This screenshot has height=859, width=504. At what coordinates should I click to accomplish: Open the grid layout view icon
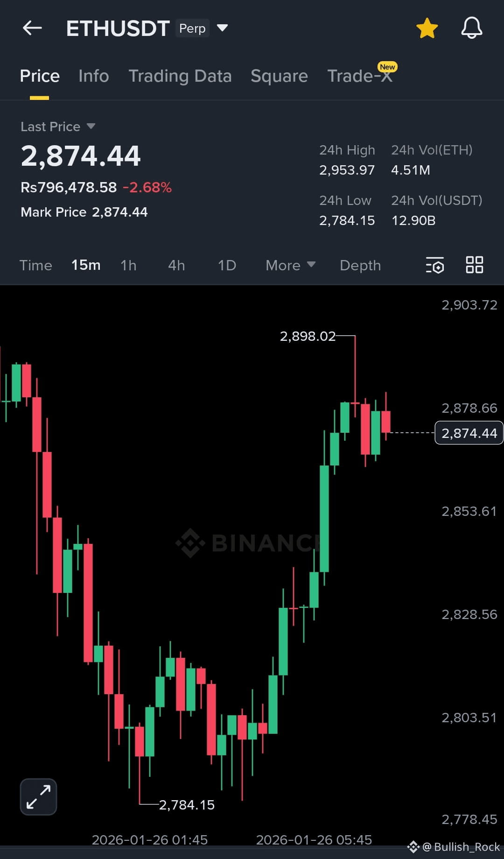point(475,265)
